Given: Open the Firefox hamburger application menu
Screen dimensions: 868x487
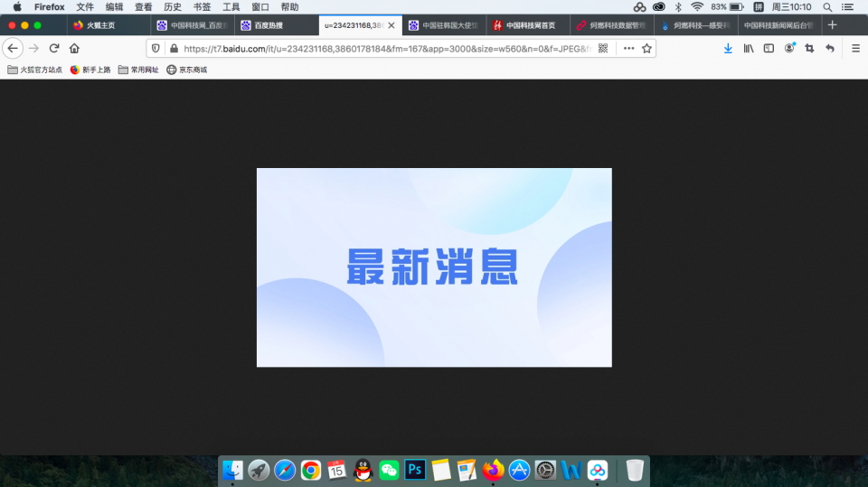Looking at the screenshot, I should pos(855,48).
